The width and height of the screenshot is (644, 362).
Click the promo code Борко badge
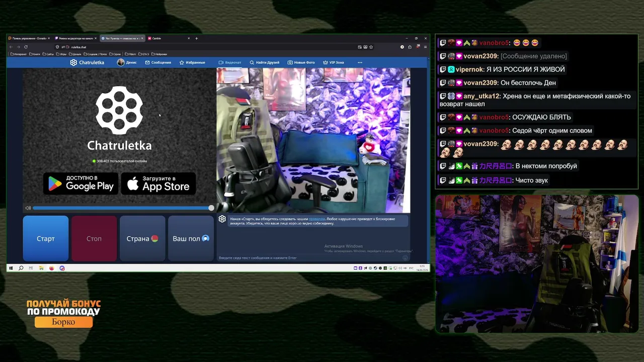(x=63, y=322)
